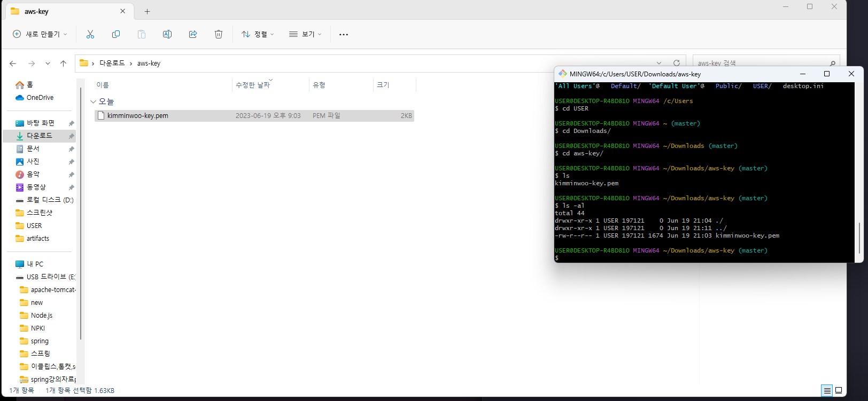Maximize the MINGW64 terminal window
The image size is (868, 401).
pyautogui.click(x=827, y=74)
